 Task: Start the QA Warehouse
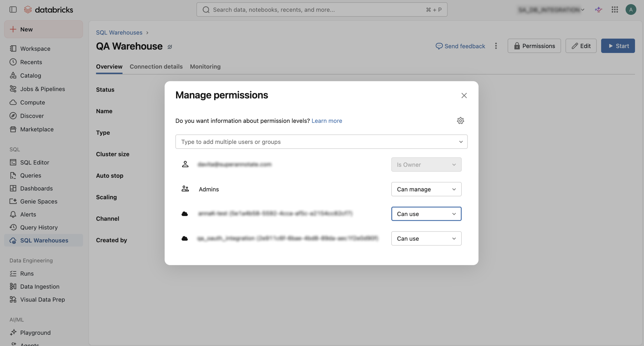pyautogui.click(x=618, y=46)
